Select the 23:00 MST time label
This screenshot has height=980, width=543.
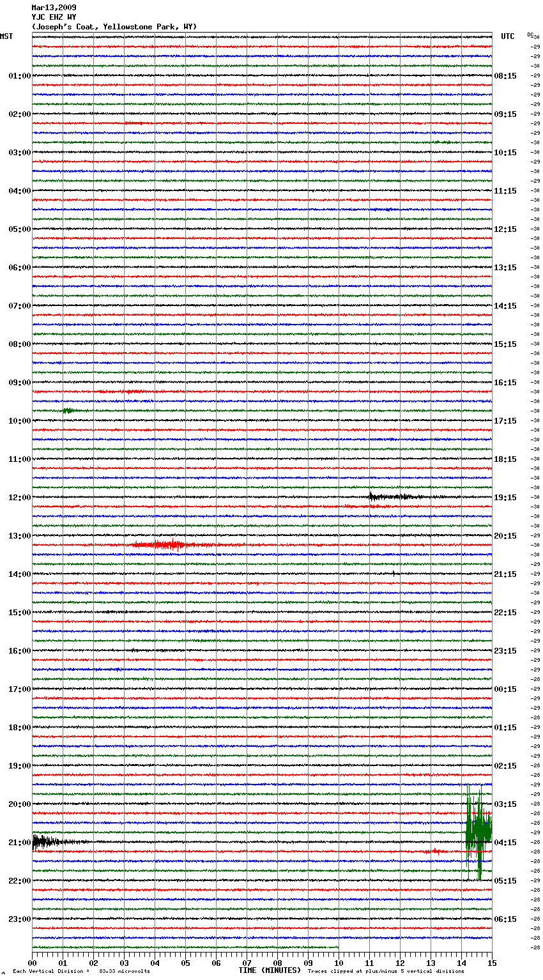click(x=20, y=919)
